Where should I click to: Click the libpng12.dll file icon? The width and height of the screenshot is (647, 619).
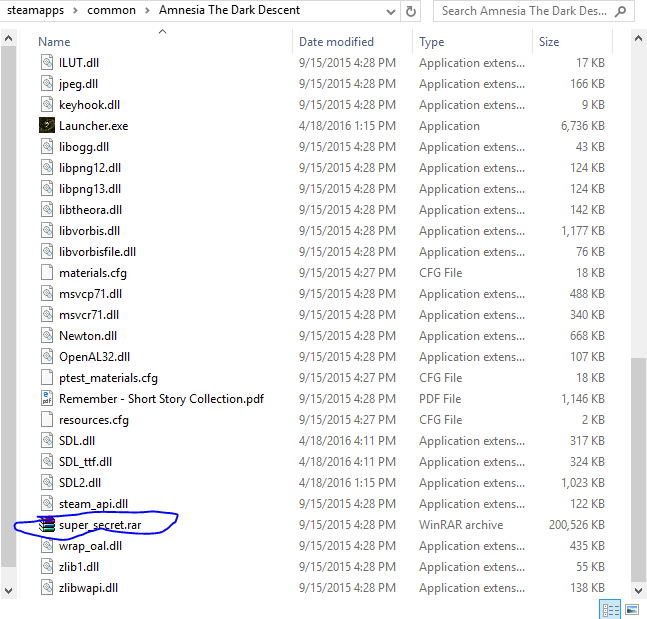[x=47, y=168]
